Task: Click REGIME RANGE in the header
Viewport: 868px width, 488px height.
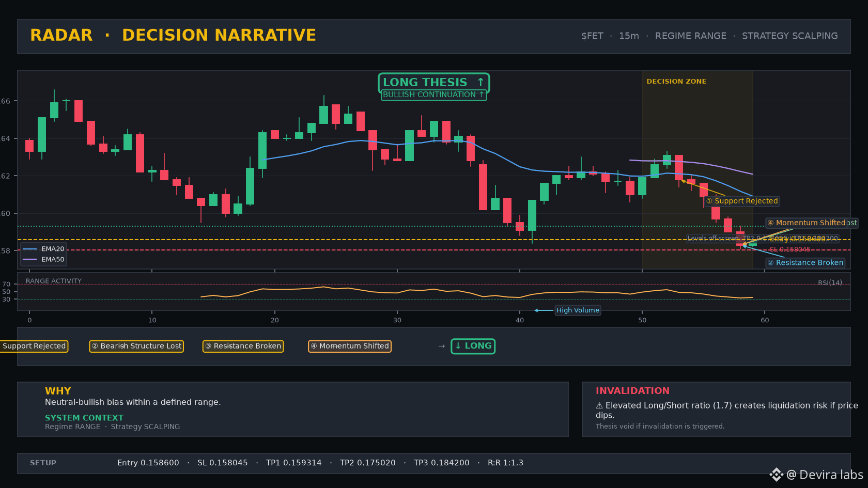Action: tap(691, 36)
